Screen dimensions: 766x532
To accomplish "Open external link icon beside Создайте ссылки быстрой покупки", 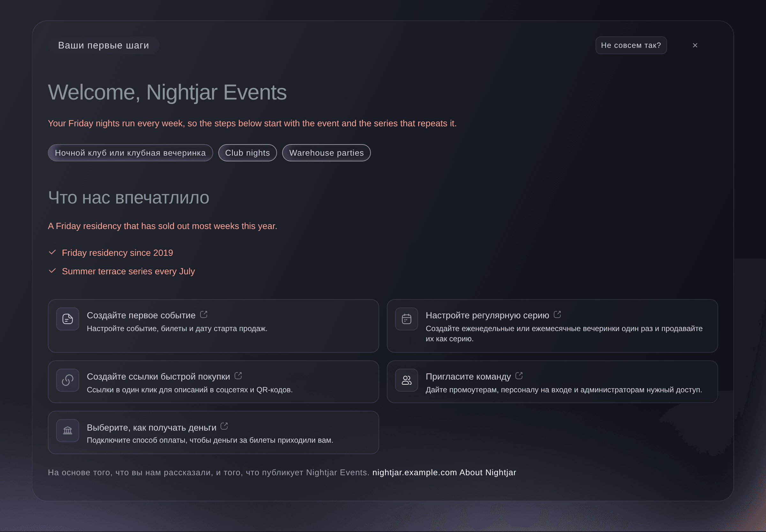I will pos(238,376).
